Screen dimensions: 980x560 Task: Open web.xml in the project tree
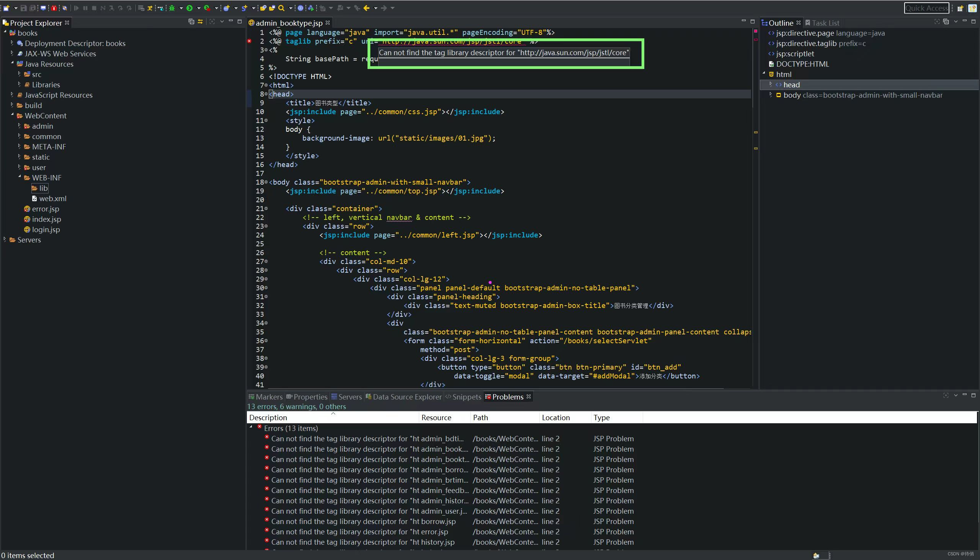coord(53,198)
